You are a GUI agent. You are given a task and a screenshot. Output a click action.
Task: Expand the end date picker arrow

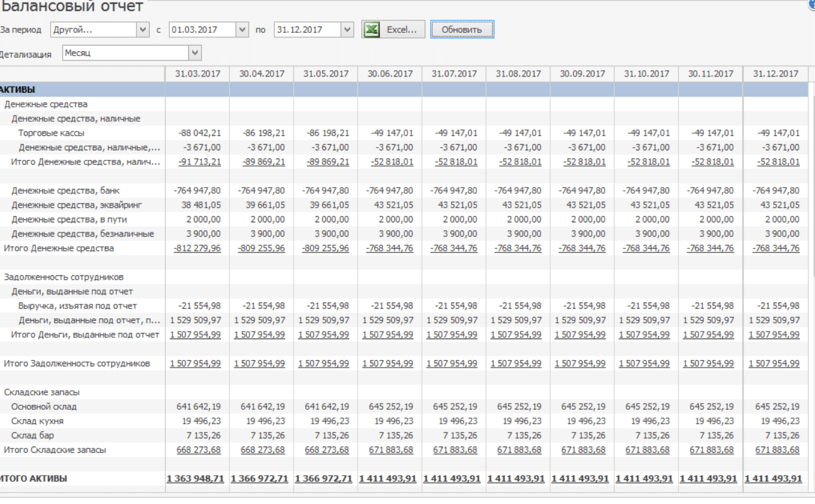pyautogui.click(x=347, y=30)
